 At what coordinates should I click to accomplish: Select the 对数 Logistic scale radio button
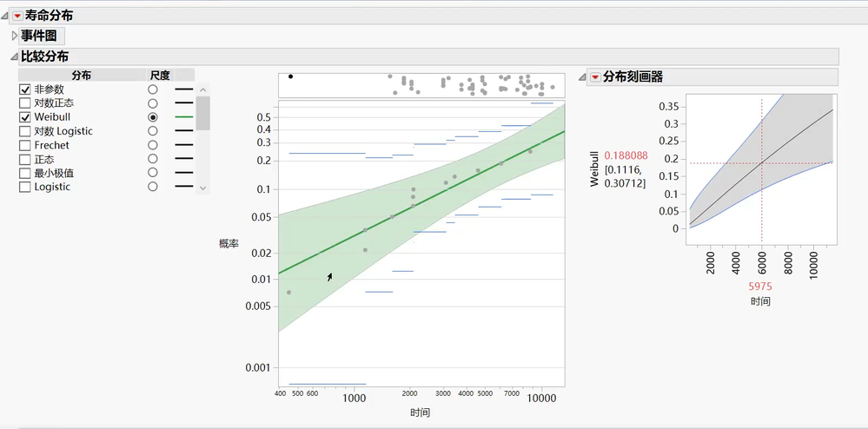coord(152,131)
